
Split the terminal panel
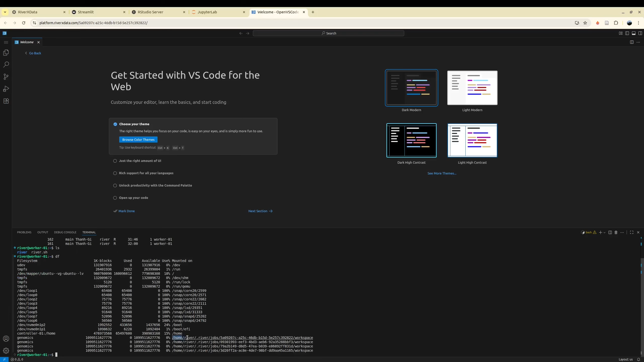610,232
